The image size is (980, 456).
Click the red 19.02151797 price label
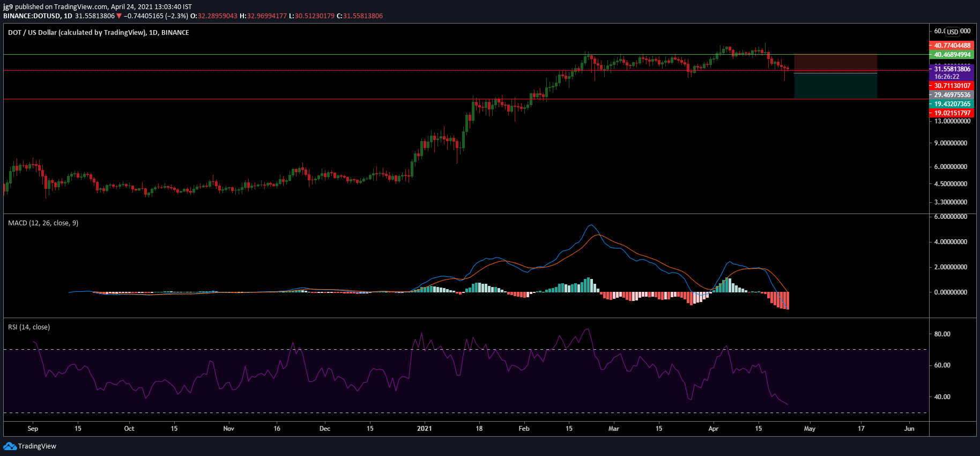(x=952, y=113)
